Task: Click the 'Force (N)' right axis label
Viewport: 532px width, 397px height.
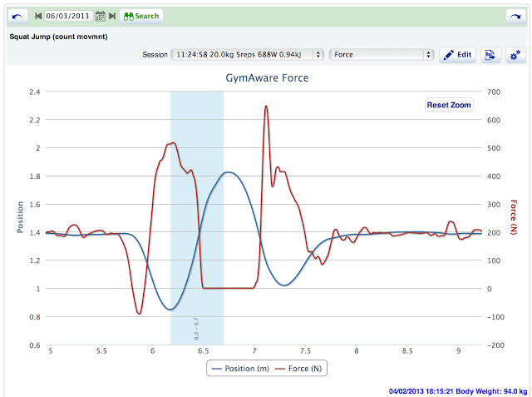Action: coord(514,217)
